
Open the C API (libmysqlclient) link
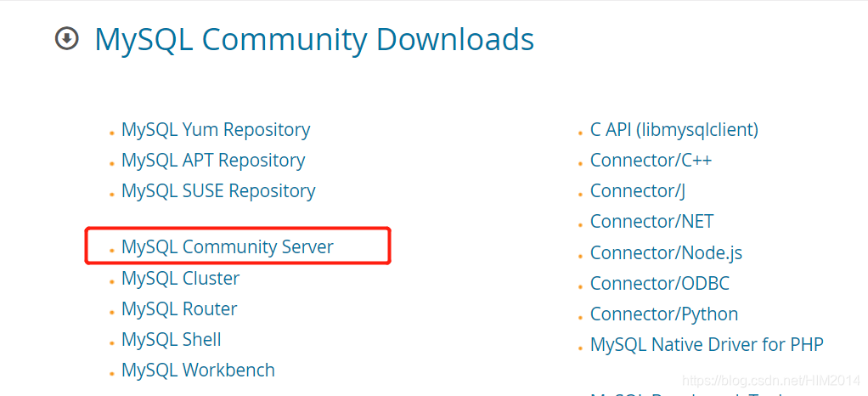click(674, 130)
